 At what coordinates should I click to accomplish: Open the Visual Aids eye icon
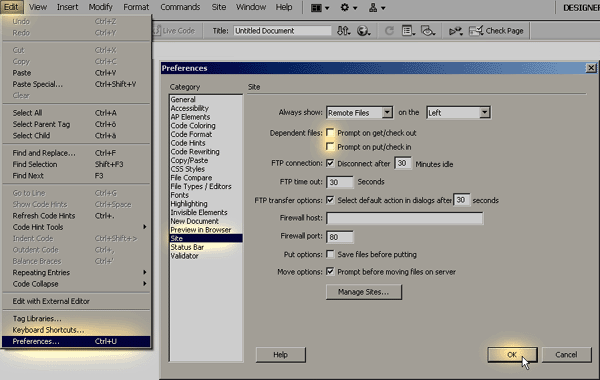coord(428,31)
